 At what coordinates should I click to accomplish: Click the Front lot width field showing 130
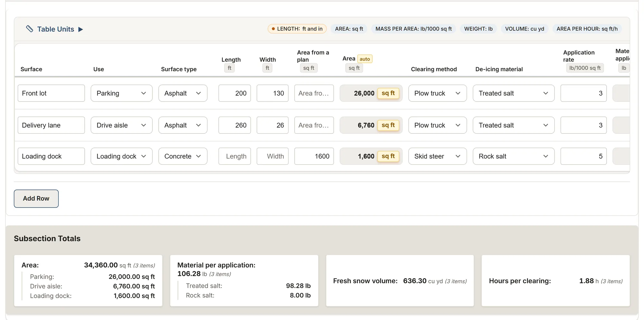[272, 93]
